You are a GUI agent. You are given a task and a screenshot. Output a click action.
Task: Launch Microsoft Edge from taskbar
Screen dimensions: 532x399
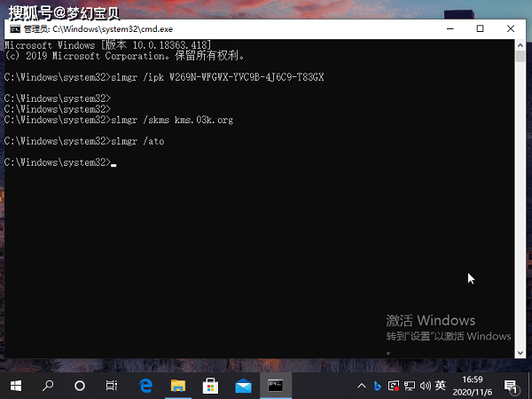coord(146,386)
